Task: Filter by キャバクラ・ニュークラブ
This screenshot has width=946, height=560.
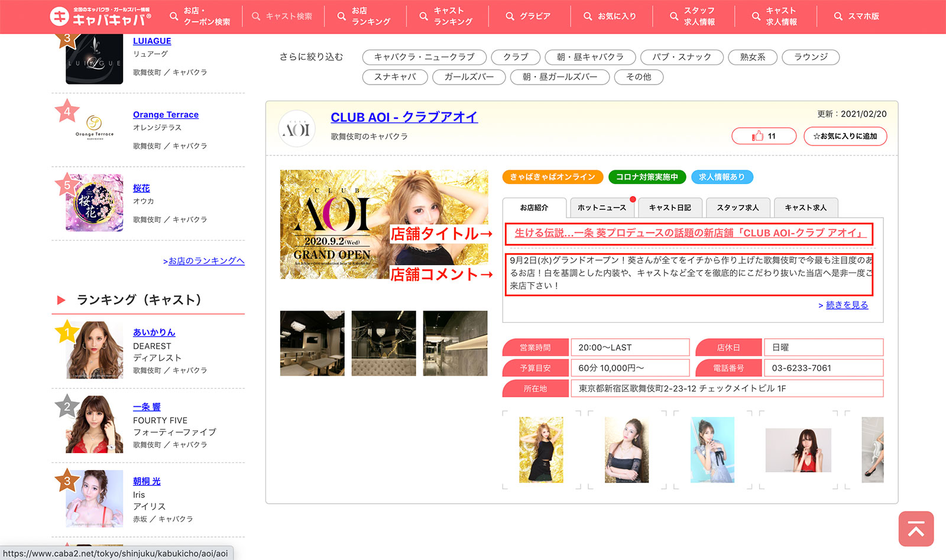Action: pos(424,57)
